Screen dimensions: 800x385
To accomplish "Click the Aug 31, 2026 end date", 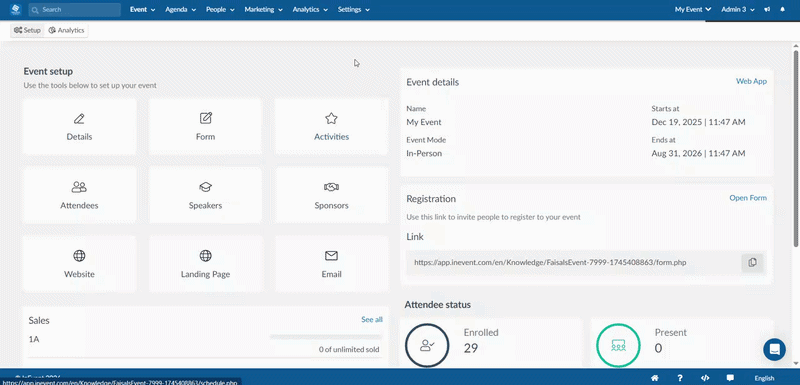I will (698, 153).
